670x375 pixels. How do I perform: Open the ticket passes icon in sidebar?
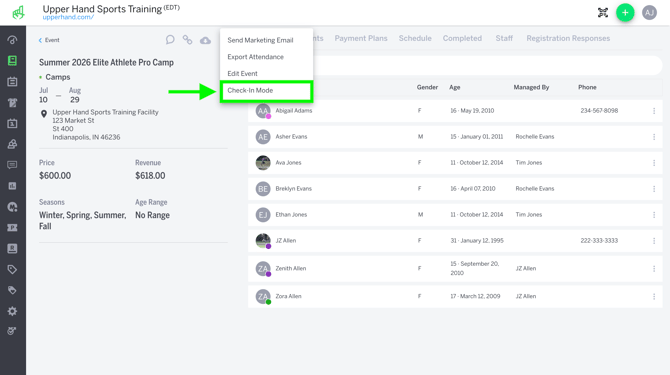[12, 228]
